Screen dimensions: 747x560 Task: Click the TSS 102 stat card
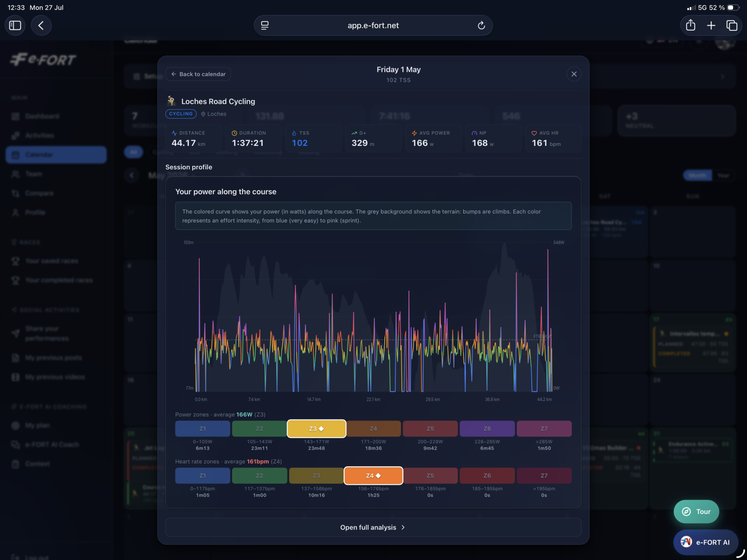point(313,139)
